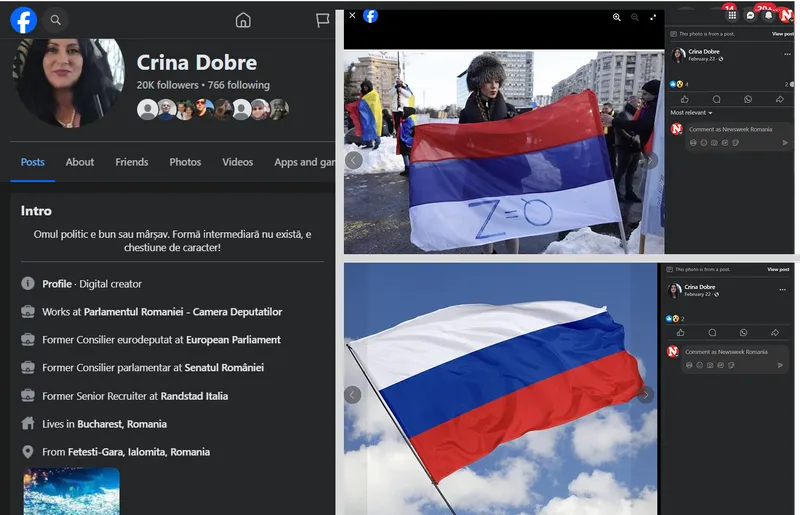
Task: Zoom in on the top photo
Action: [x=617, y=17]
